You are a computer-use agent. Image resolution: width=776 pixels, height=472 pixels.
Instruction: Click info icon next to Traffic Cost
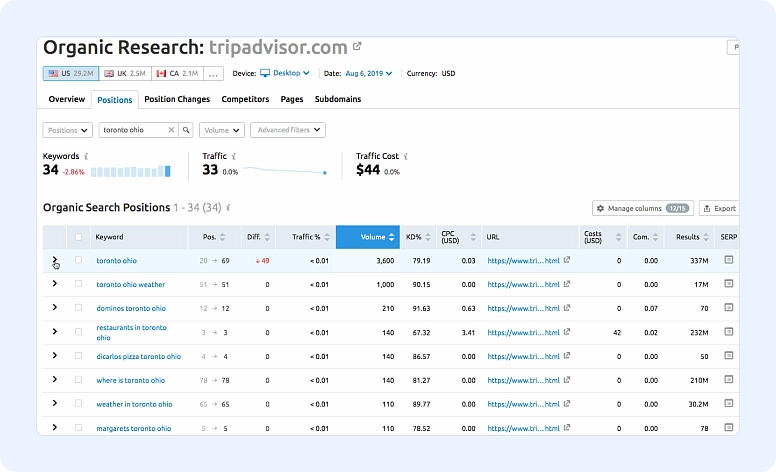click(x=406, y=156)
